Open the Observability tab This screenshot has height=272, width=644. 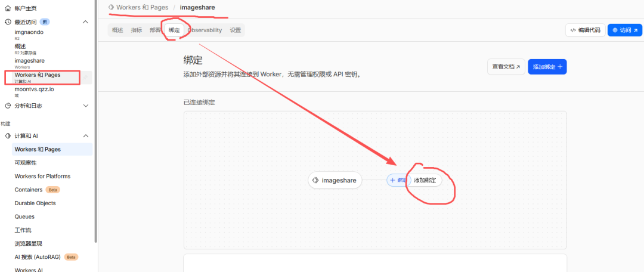coord(205,30)
